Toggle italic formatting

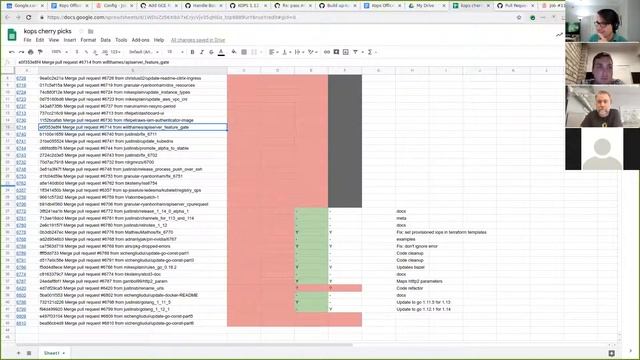click(x=202, y=52)
